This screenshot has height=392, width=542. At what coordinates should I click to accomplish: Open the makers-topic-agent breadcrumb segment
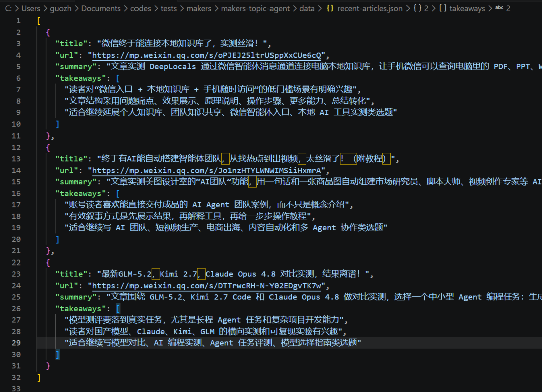pos(255,8)
